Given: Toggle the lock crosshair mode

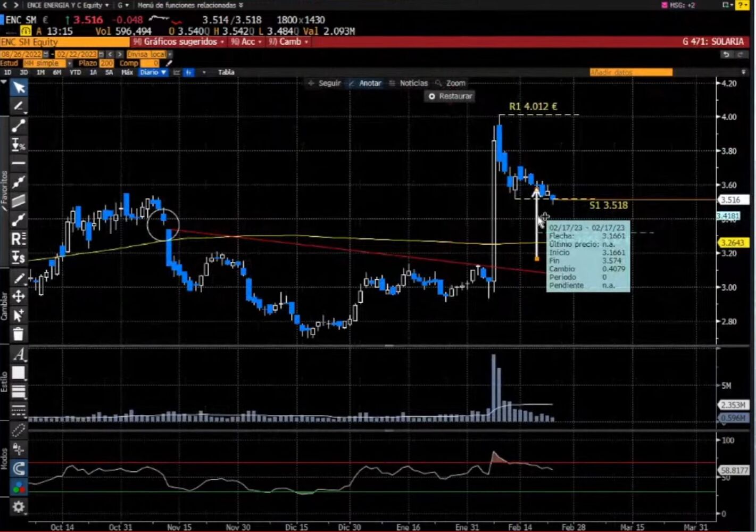Looking at the screenshot, I should click(19, 449).
